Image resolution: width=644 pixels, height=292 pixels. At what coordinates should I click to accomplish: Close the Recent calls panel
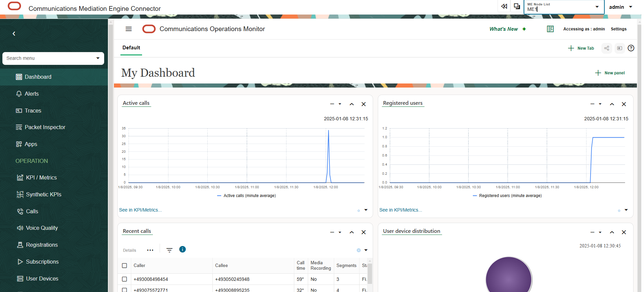(x=364, y=232)
